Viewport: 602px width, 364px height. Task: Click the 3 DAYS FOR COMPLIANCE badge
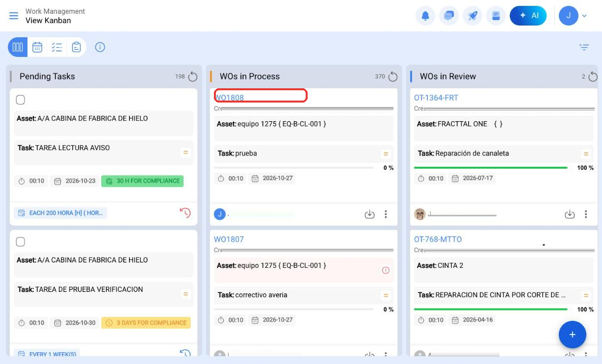click(x=146, y=323)
